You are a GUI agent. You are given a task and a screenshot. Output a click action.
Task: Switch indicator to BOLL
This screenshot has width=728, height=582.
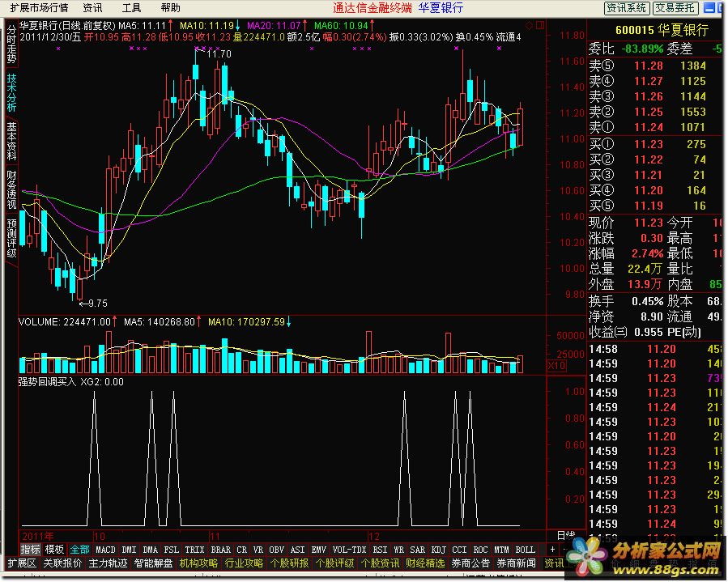point(525,550)
